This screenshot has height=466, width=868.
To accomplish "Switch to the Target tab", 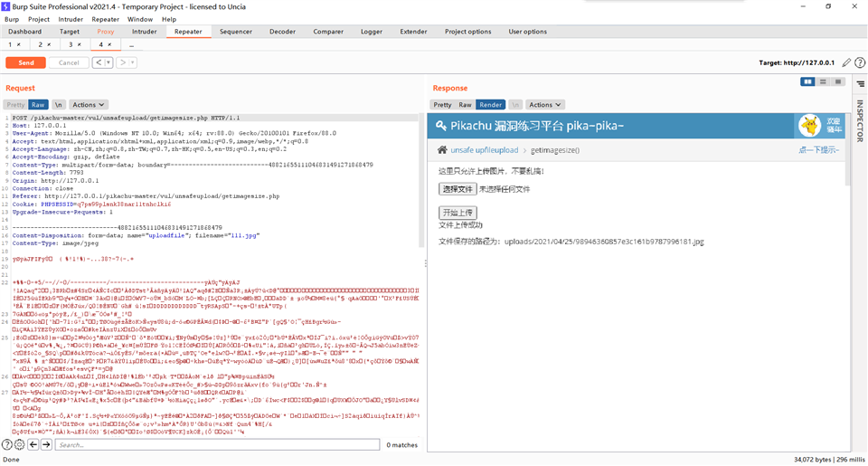I will pyautogui.click(x=70, y=32).
